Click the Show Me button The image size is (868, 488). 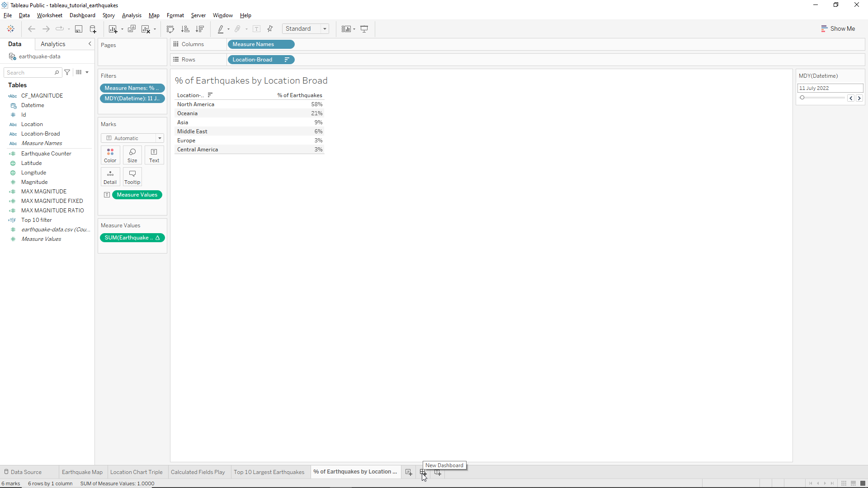[838, 28]
